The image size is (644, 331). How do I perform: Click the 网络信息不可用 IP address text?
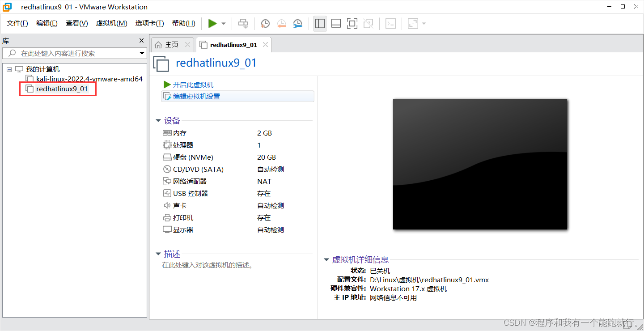[x=393, y=298]
